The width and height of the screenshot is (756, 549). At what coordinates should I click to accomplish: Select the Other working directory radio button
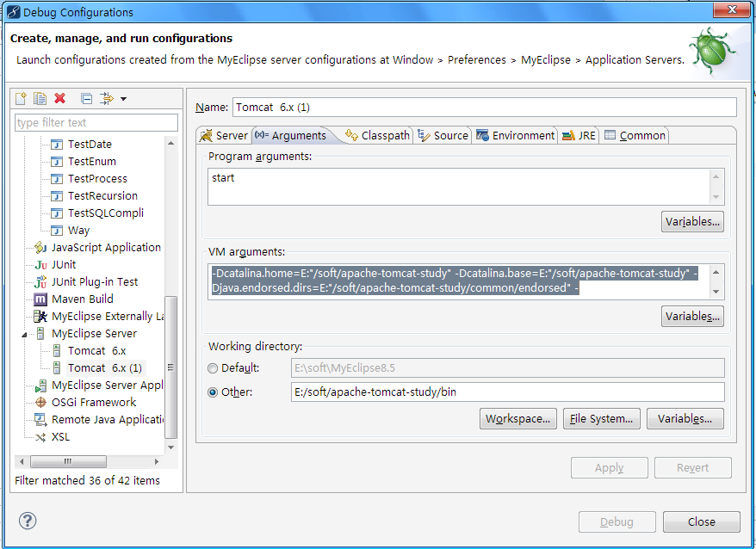point(214,392)
